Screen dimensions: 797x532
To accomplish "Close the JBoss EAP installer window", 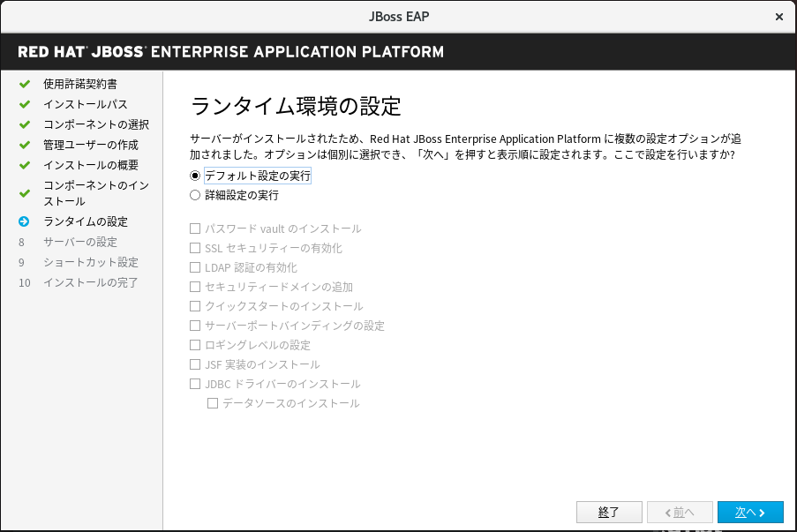I will pos(778,17).
